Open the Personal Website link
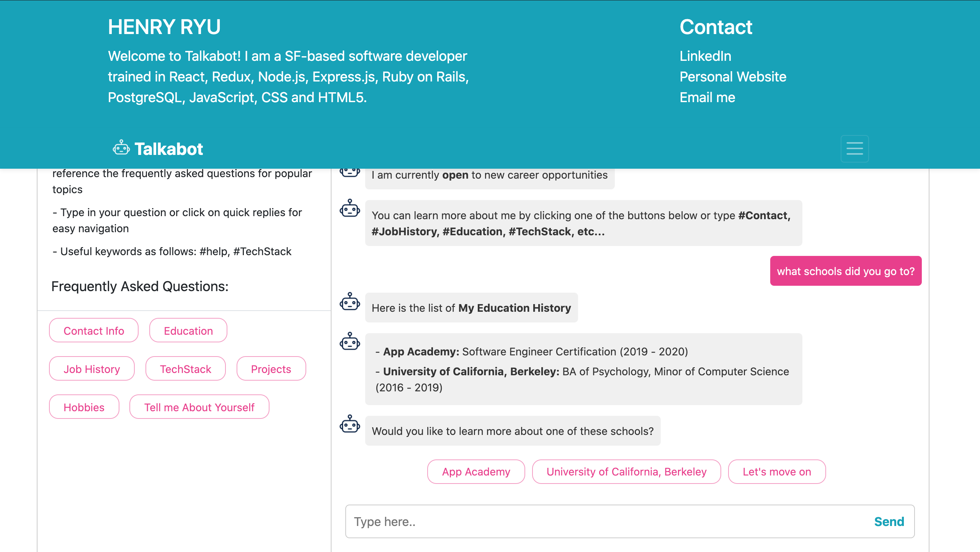The height and width of the screenshot is (552, 980). tap(733, 77)
